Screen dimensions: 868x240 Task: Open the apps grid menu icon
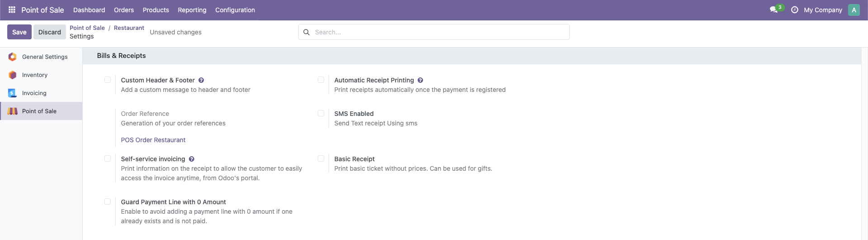12,10
